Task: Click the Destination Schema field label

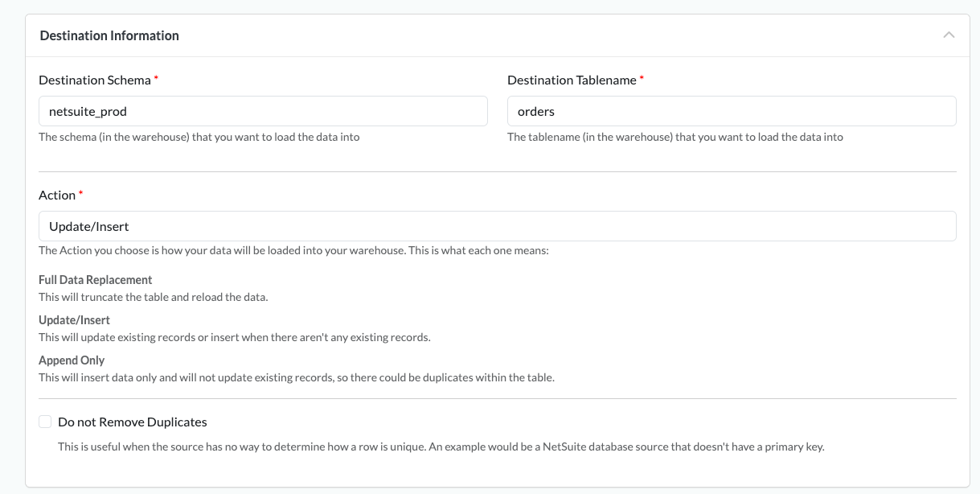Action: tap(95, 80)
